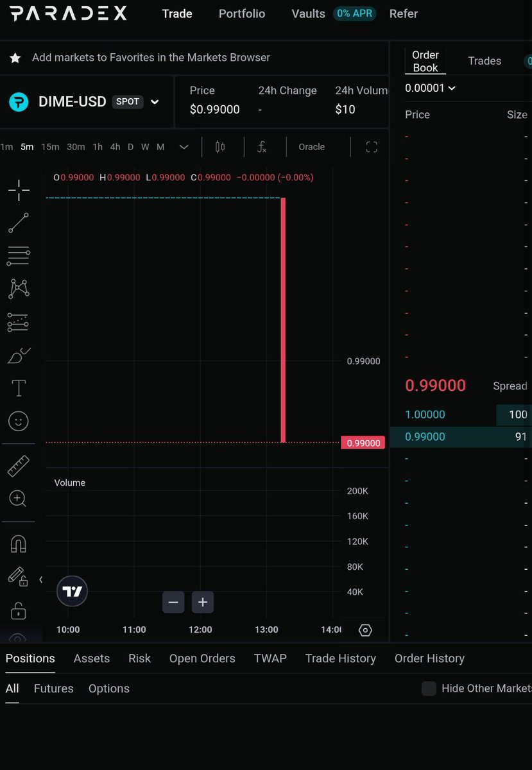Toggle stay in drawing mode
Screen dimensions: 532x770
pyautogui.click(x=19, y=577)
